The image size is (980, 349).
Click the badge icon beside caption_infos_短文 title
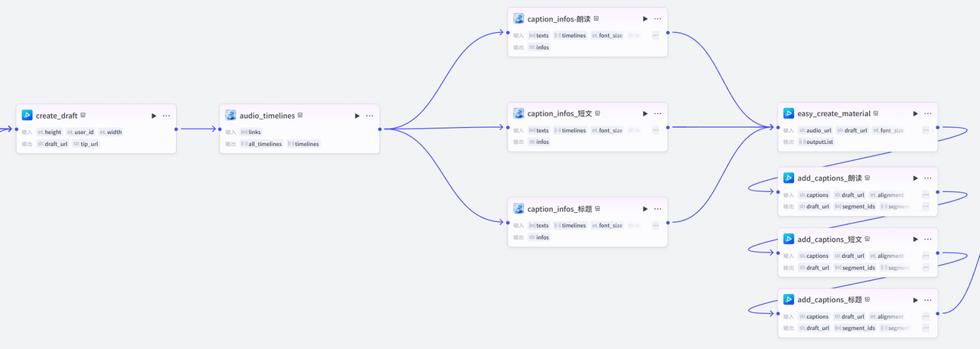[x=598, y=113]
